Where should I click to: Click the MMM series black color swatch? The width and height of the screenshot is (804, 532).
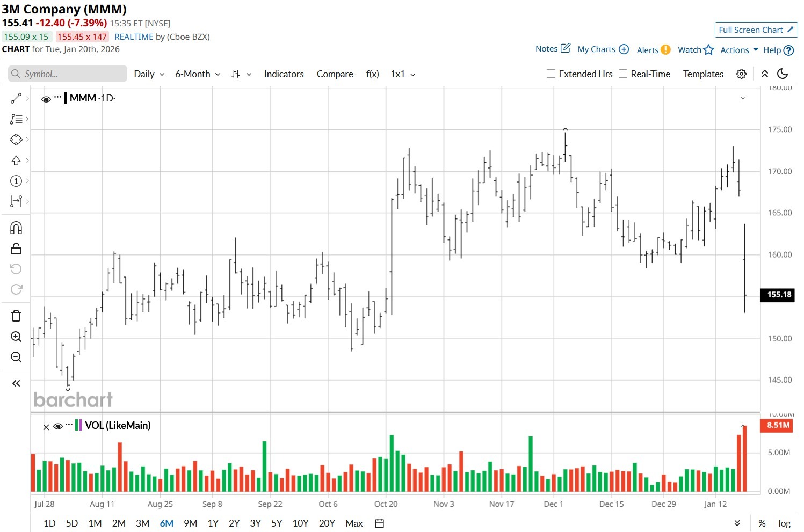tap(66, 98)
